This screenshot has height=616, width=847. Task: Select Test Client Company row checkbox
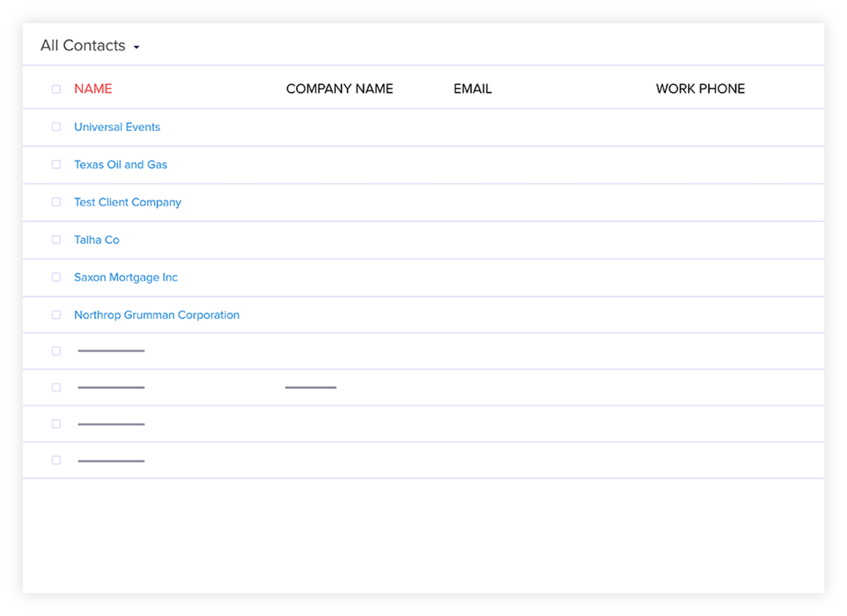point(56,202)
